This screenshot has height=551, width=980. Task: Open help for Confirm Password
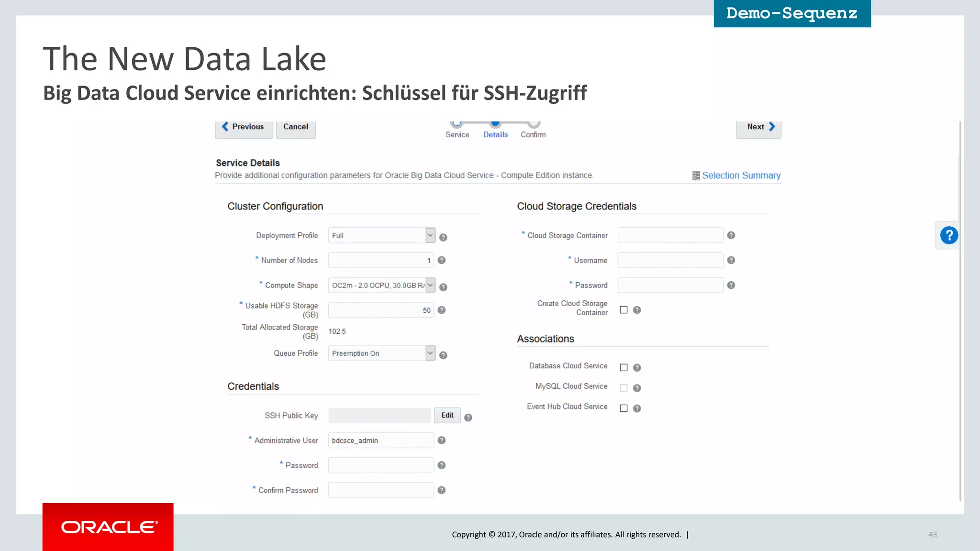pyautogui.click(x=442, y=490)
